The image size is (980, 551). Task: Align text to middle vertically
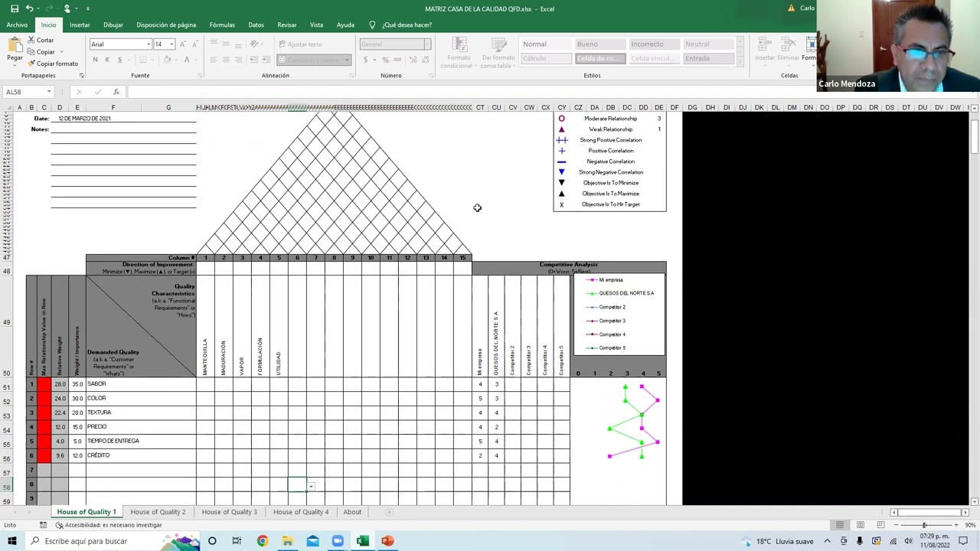click(226, 44)
